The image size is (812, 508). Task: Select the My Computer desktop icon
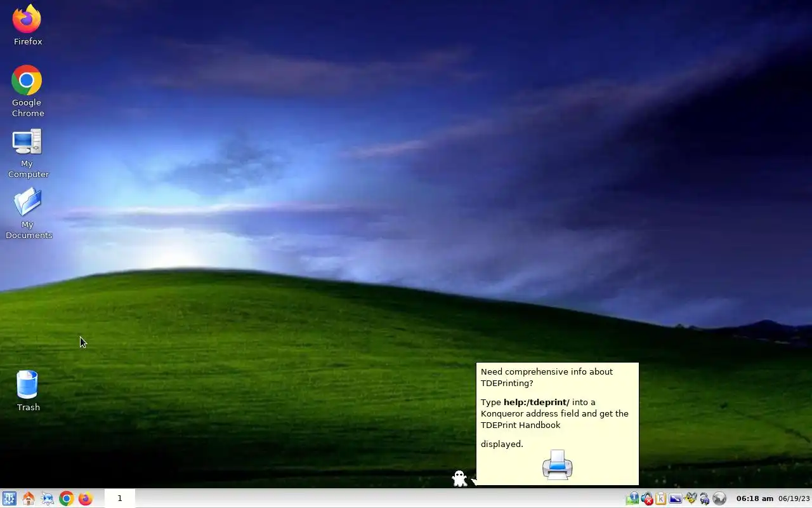27,153
